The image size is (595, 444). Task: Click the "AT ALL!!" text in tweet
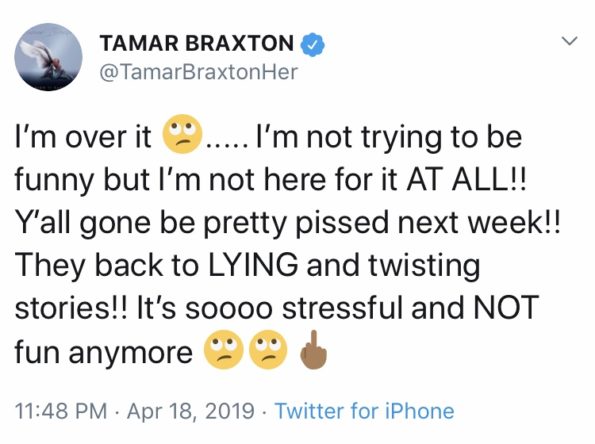coord(467,179)
